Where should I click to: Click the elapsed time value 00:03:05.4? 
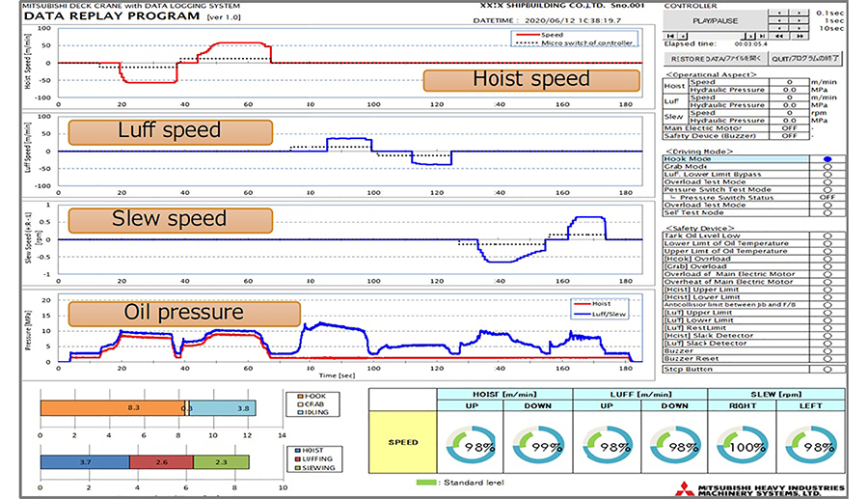(751, 43)
